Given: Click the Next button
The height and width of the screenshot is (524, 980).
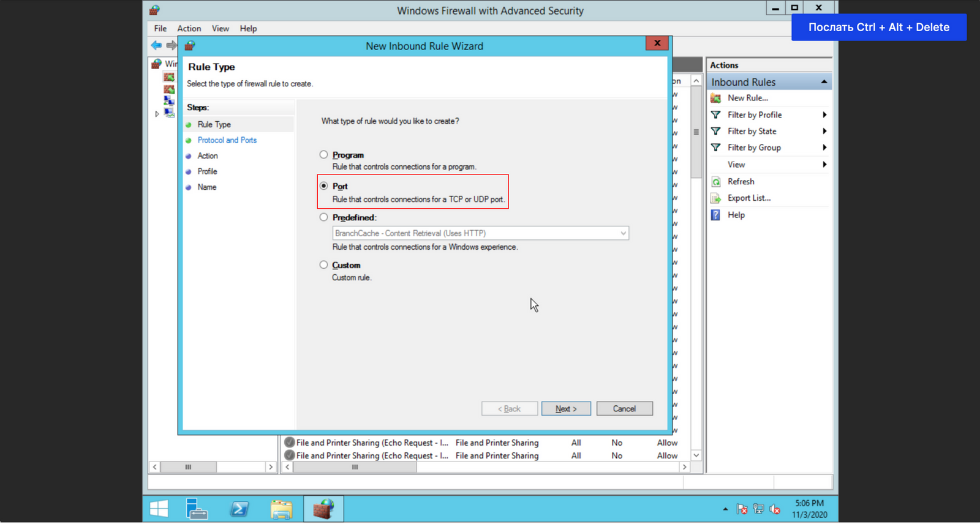Looking at the screenshot, I should click(566, 409).
